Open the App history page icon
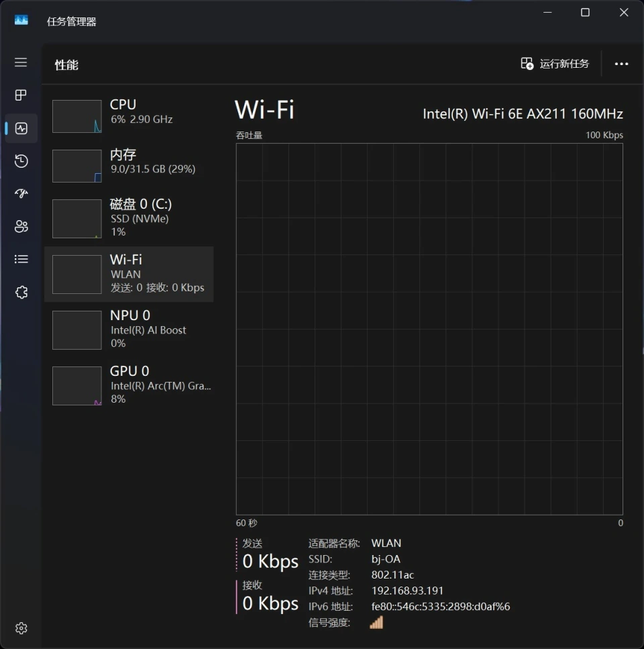This screenshot has width=644, height=649. pyautogui.click(x=21, y=161)
